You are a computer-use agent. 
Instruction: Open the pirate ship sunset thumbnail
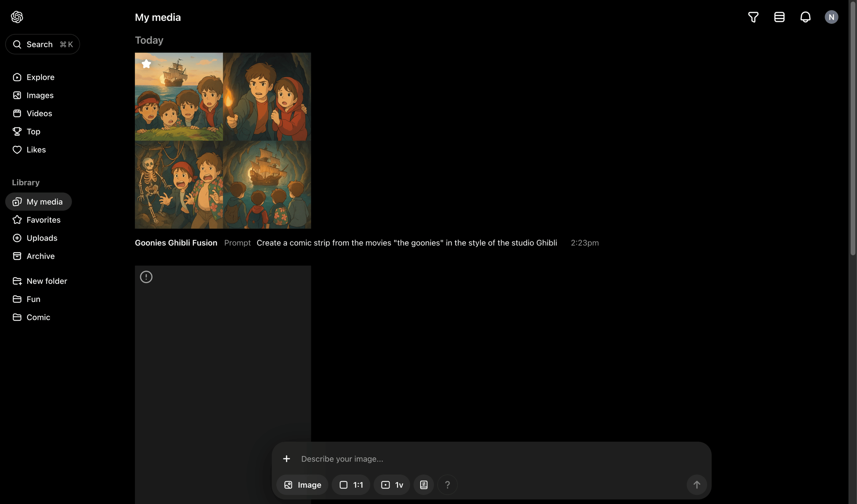coord(179,97)
